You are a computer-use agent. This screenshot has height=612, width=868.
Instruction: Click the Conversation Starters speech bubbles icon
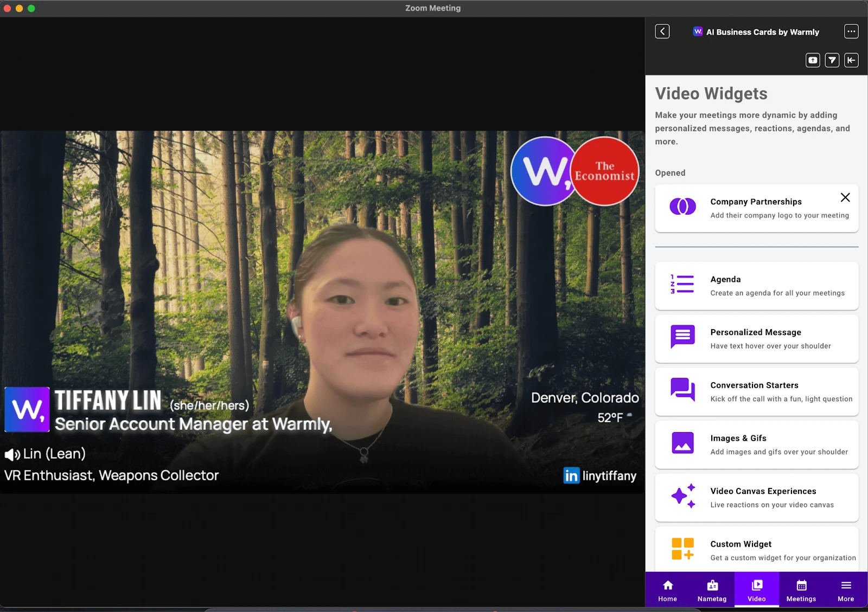click(682, 389)
